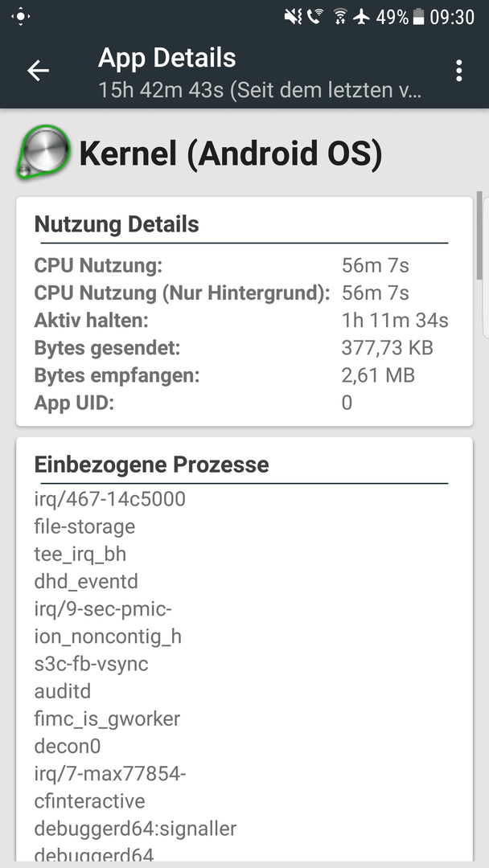Screen dimensions: 489x868
Task: Tap the Nutzung Details card heading
Action: coord(117,225)
